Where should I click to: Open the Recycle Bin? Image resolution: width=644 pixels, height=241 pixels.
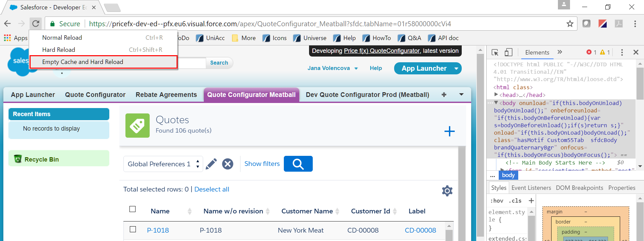point(41,159)
